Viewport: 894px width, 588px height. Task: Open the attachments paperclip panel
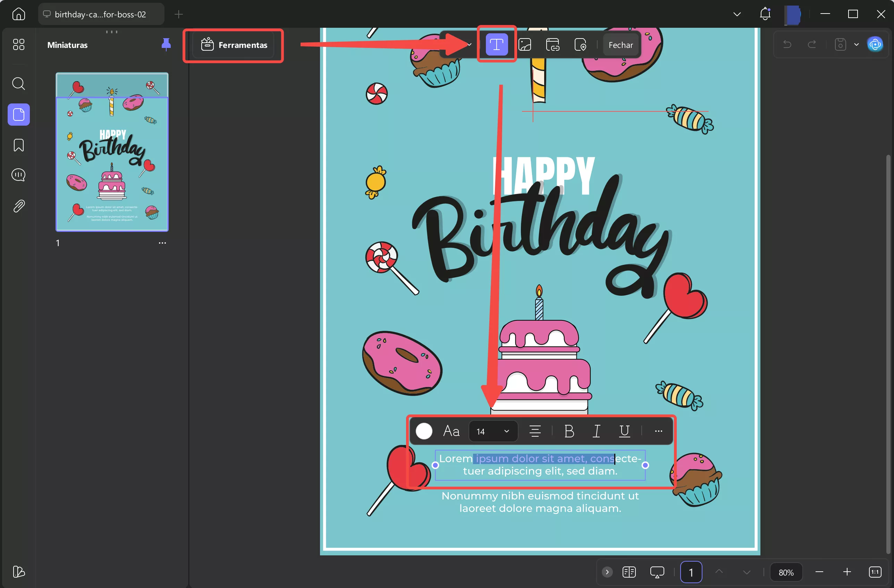click(18, 206)
